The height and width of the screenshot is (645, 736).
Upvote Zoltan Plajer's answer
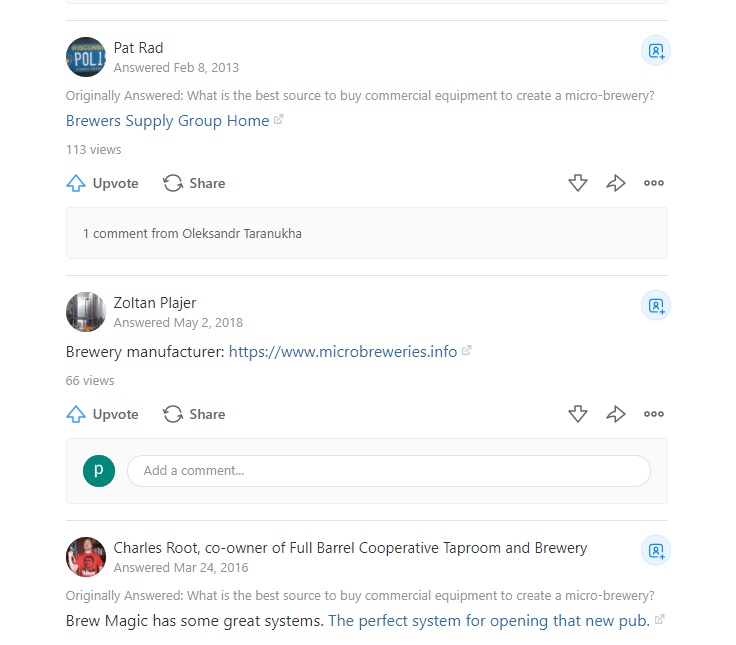pyautogui.click(x=102, y=414)
